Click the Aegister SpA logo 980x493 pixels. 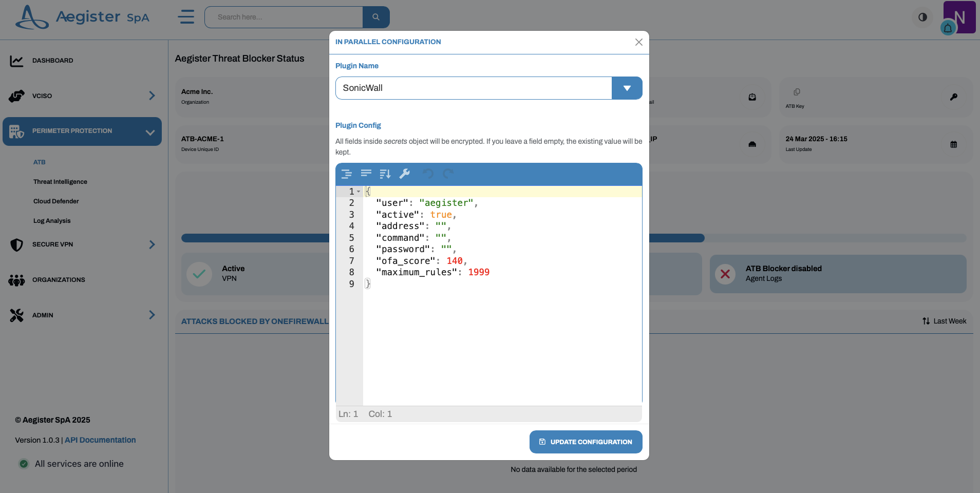point(82,17)
